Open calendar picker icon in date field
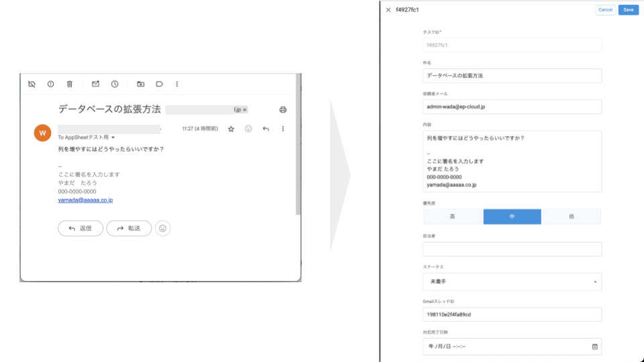Image resolution: width=644 pixels, height=362 pixels. pyautogui.click(x=595, y=347)
